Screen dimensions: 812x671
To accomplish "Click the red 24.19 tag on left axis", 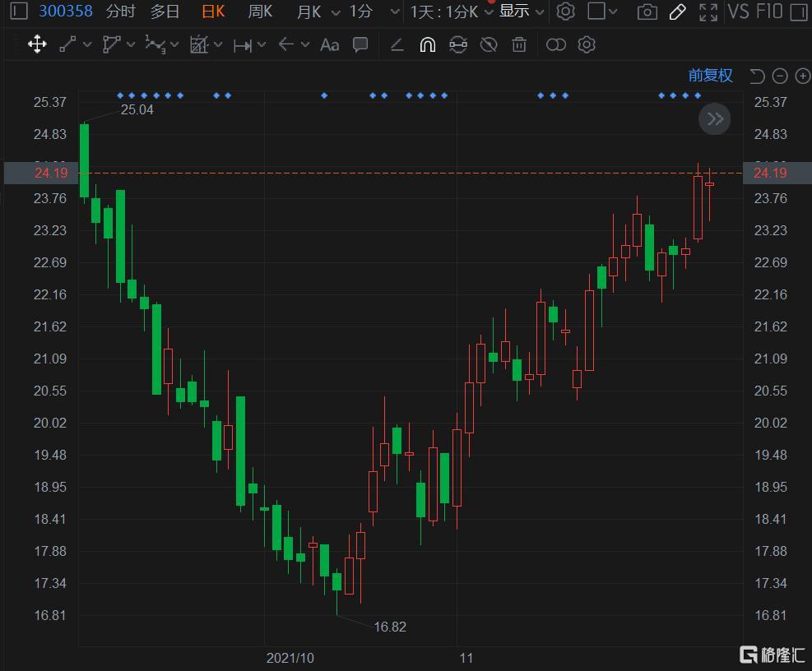I will tap(41, 173).
